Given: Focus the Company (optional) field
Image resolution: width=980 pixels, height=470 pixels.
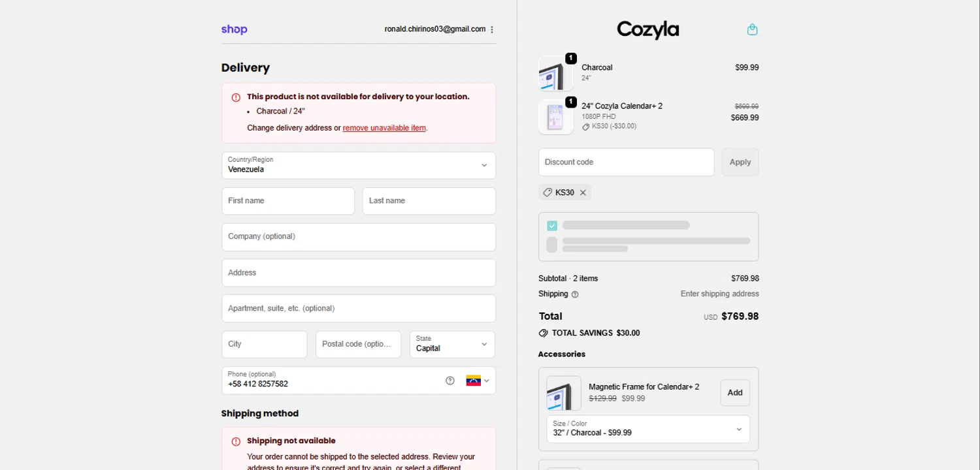Looking at the screenshot, I should point(359,237).
